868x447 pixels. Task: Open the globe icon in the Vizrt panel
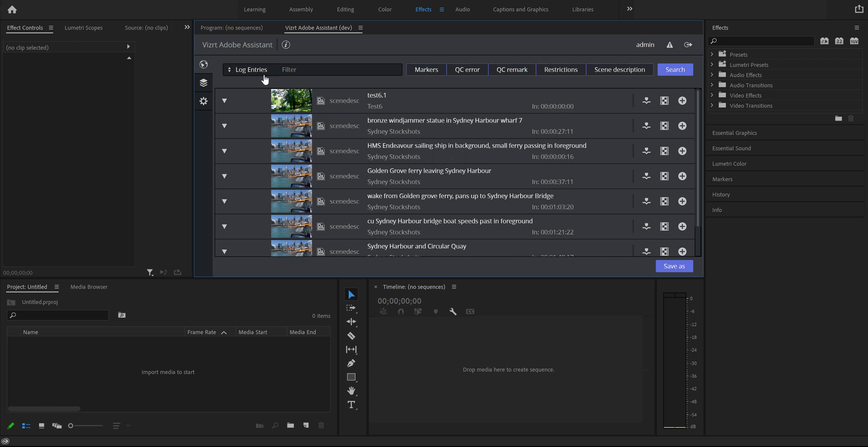[204, 64]
